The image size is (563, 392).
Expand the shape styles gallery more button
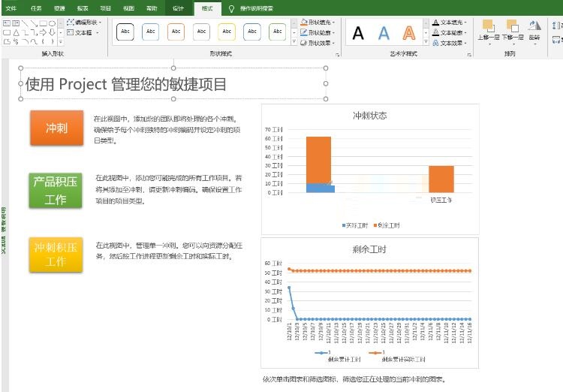coord(294,42)
